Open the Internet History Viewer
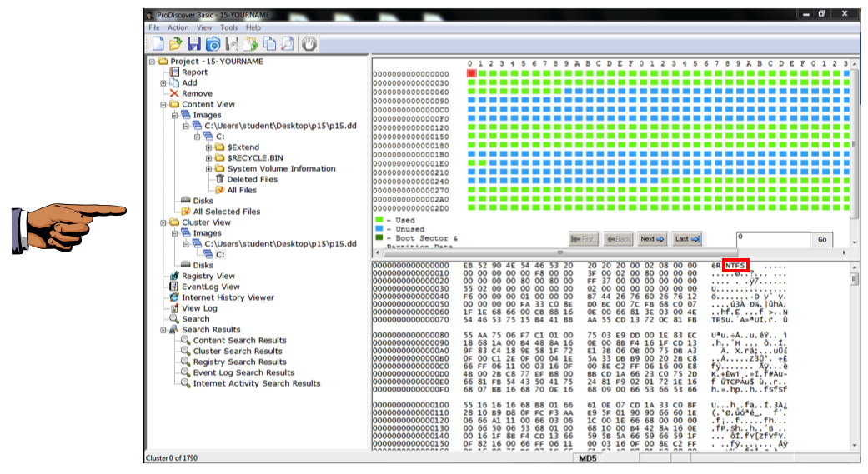Viewport: 868px width, 474px height. [x=227, y=297]
